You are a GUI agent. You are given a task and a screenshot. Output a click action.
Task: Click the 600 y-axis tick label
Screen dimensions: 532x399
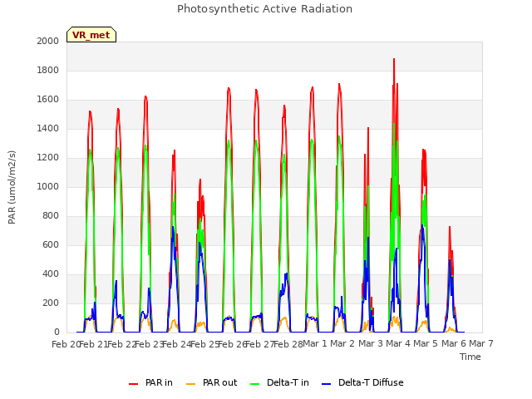click(51, 244)
